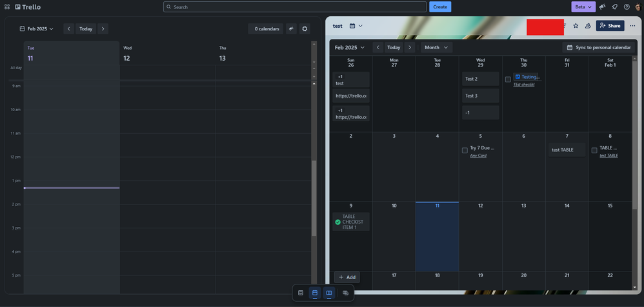Screen dimensions: 644x307
Task: Open the Feb 2025 planner date dropdown
Action: (x=37, y=29)
